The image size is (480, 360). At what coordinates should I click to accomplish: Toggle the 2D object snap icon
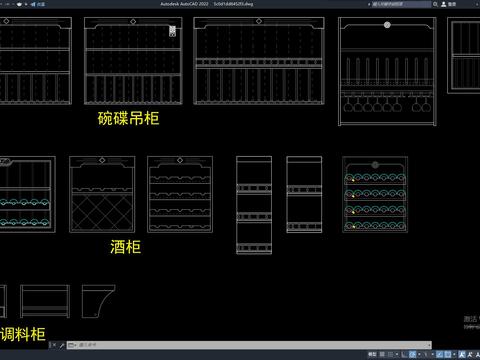448,354
